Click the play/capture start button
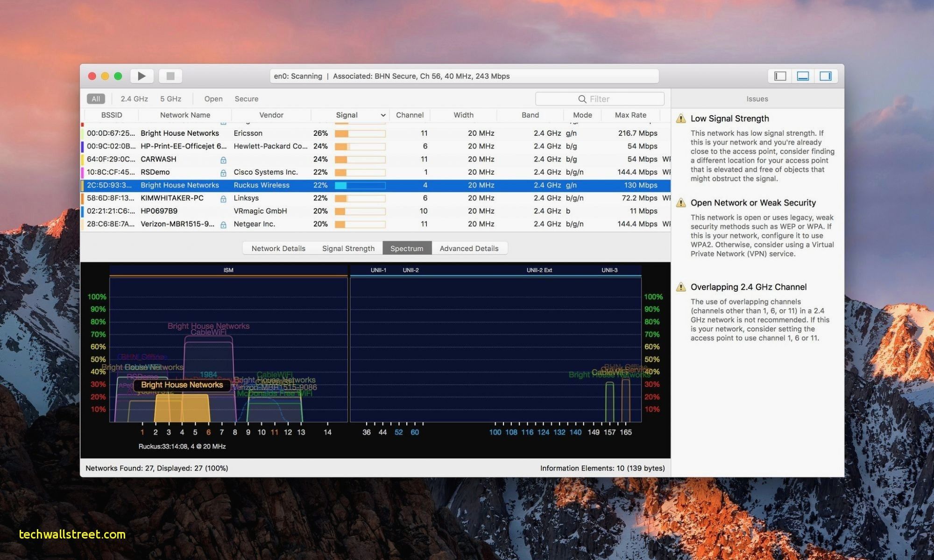This screenshot has height=560, width=934. [x=142, y=75]
